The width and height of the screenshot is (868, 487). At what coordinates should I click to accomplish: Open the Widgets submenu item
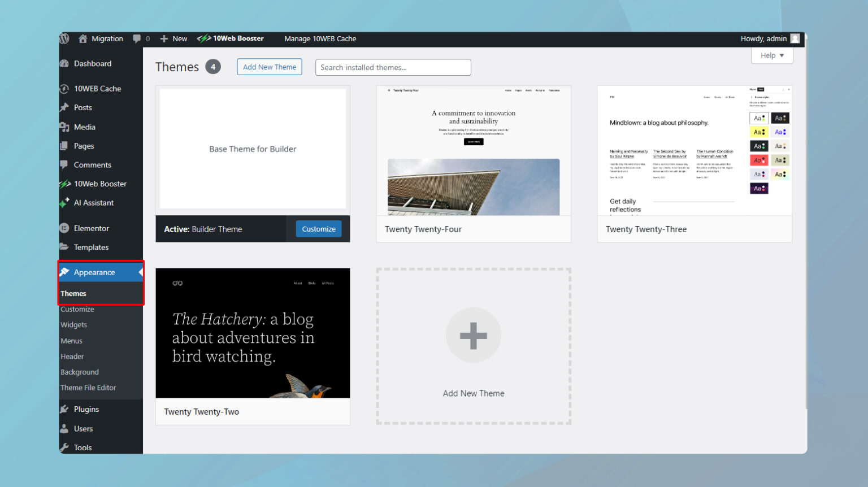point(74,325)
